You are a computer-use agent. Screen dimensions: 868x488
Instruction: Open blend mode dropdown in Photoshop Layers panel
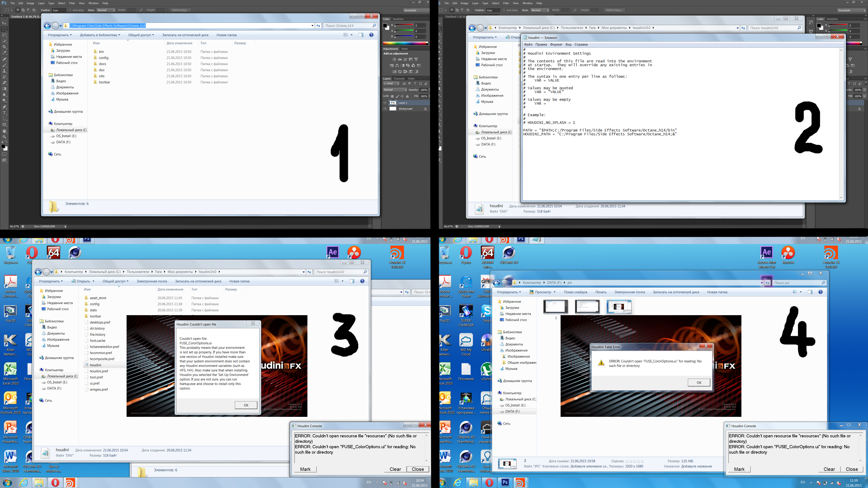click(x=395, y=90)
